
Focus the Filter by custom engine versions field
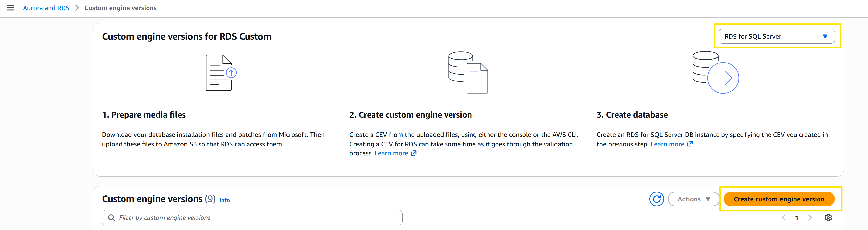pos(252,218)
